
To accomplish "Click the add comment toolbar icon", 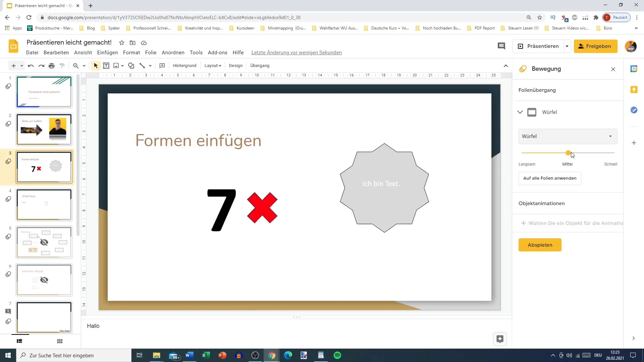I will click(162, 66).
